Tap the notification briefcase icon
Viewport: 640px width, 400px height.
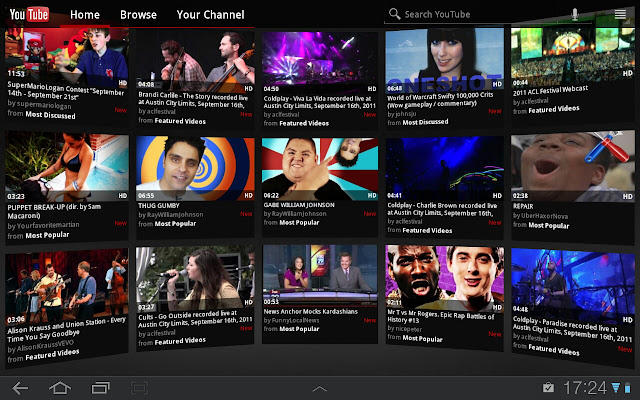point(548,387)
